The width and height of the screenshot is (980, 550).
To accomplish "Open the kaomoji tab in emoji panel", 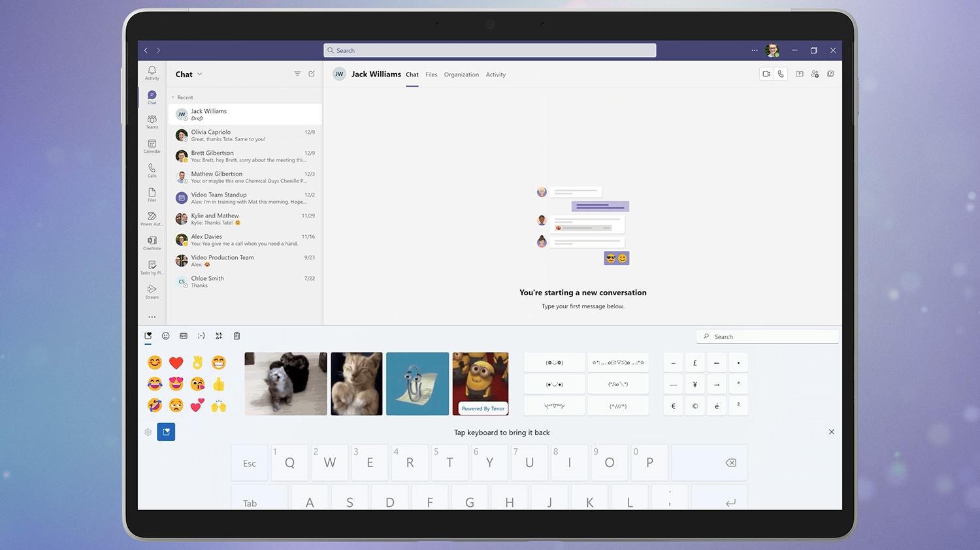I will (x=201, y=336).
